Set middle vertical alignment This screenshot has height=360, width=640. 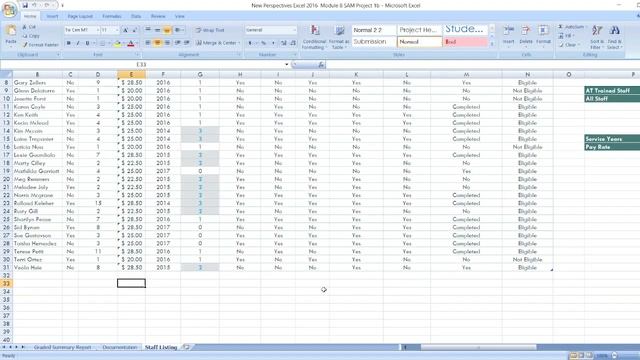tap(157, 30)
